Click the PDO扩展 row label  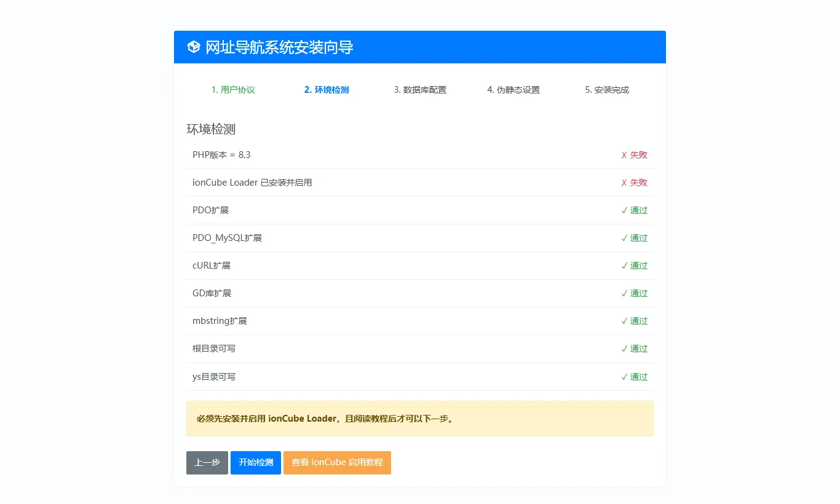pos(210,210)
